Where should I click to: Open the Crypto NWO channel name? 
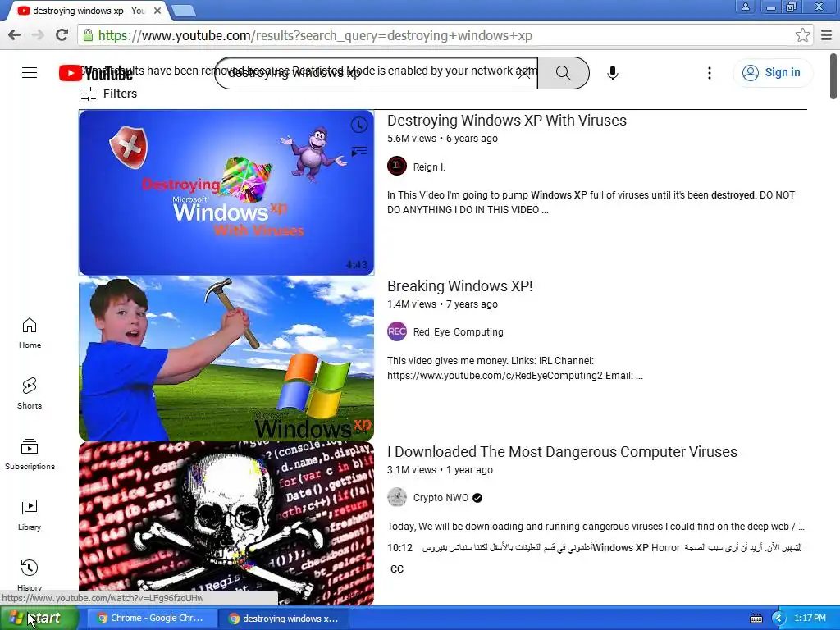[x=441, y=498]
